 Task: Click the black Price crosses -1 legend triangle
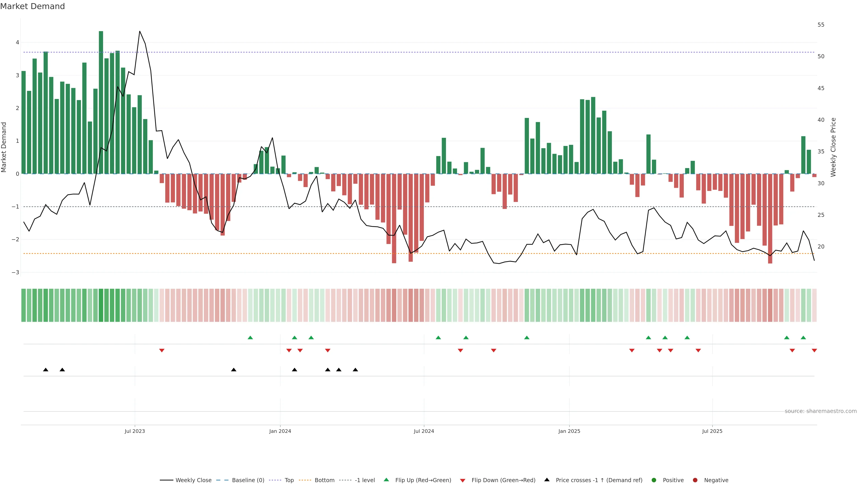tap(547, 480)
